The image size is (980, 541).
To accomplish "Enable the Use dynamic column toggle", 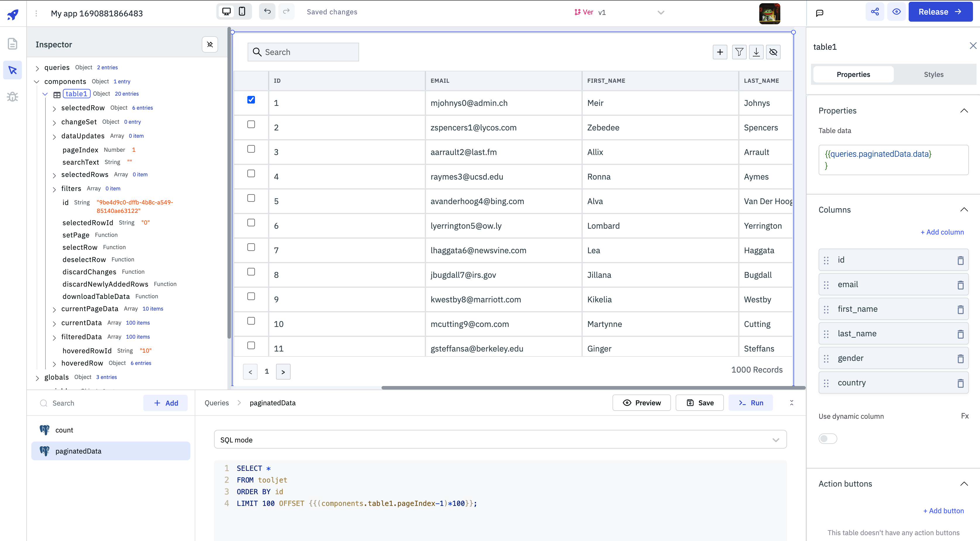I will (828, 439).
